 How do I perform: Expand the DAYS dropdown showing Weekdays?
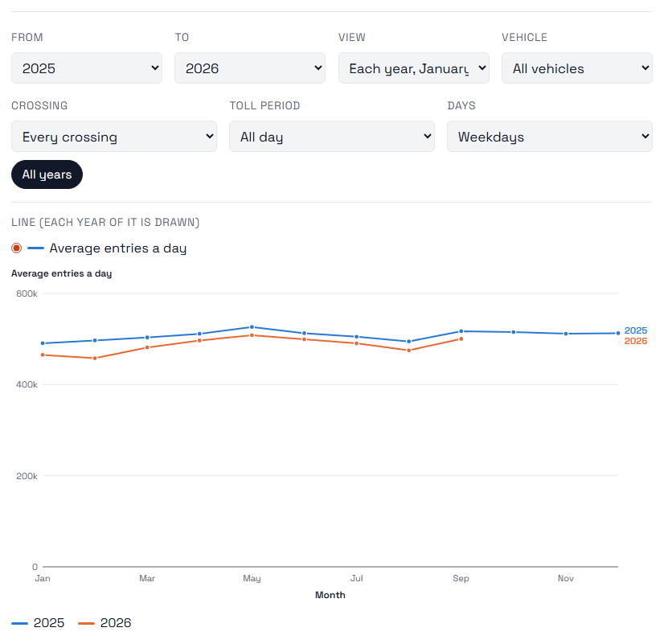coord(550,137)
